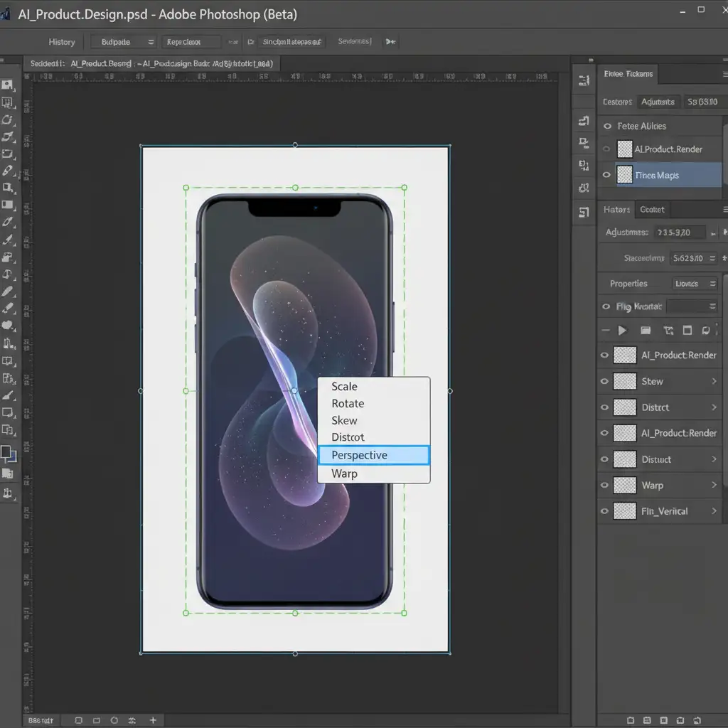Click the Adjustments value input field
728x728 pixels.
pos(680,232)
